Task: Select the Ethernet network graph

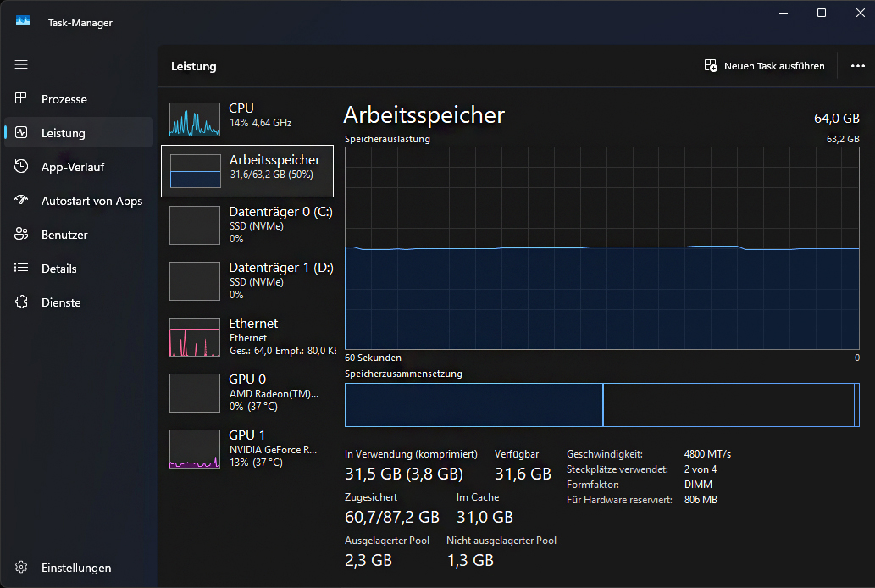Action: click(x=246, y=336)
